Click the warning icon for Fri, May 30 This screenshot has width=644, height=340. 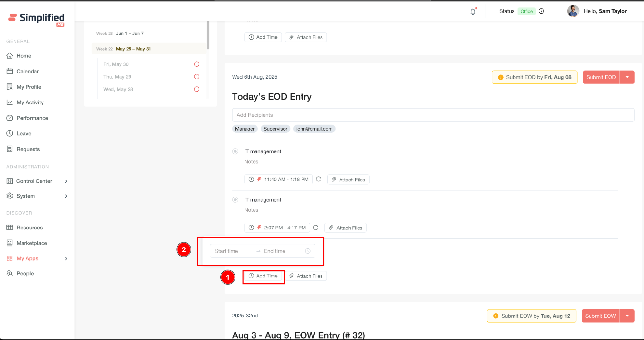(x=197, y=64)
